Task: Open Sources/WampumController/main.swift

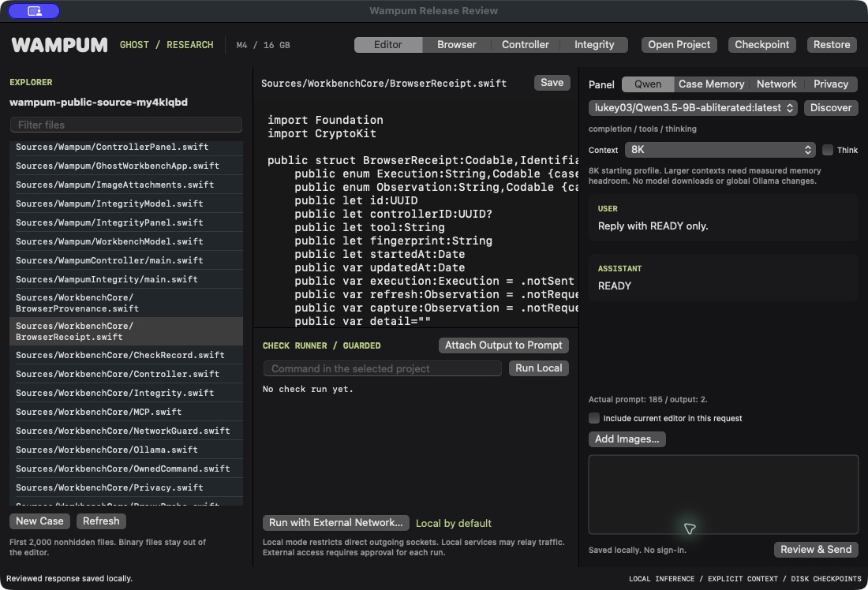Action: pos(126,260)
